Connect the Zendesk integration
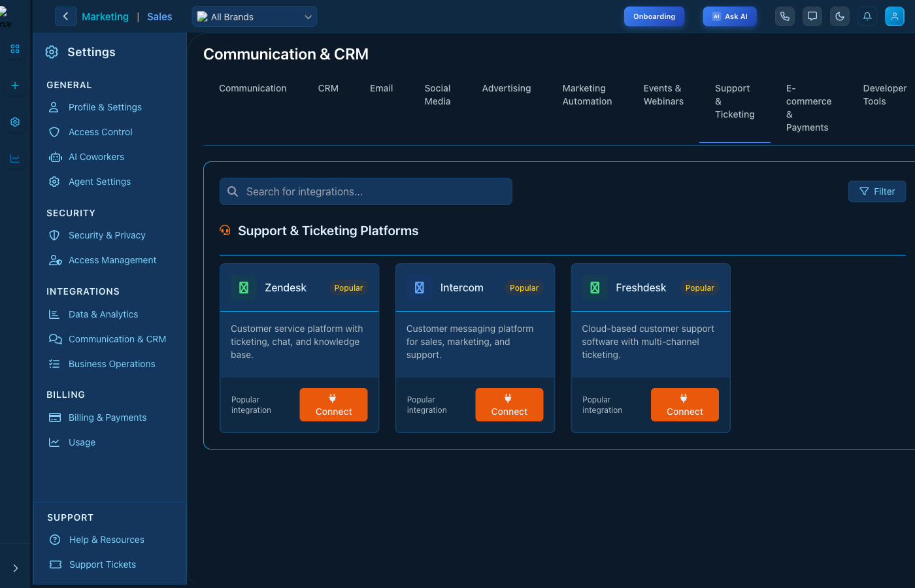This screenshot has height=588, width=915. tap(333, 404)
